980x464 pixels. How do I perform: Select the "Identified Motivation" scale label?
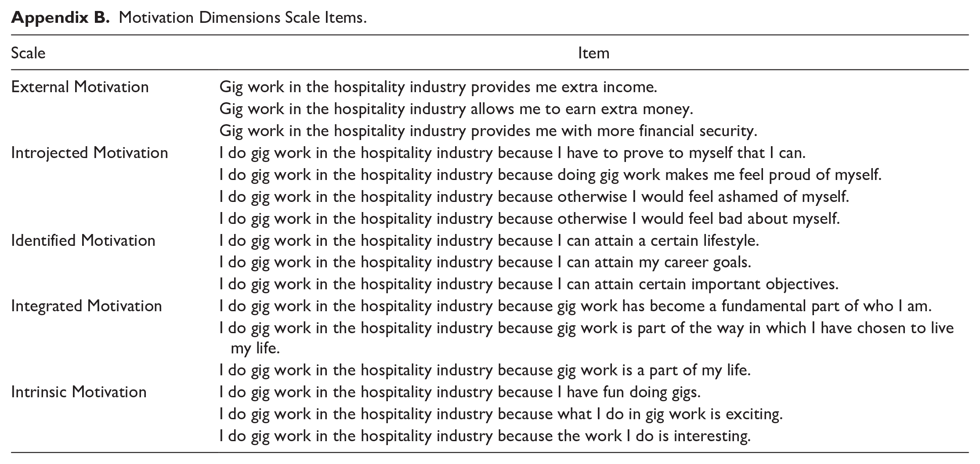tap(83, 241)
